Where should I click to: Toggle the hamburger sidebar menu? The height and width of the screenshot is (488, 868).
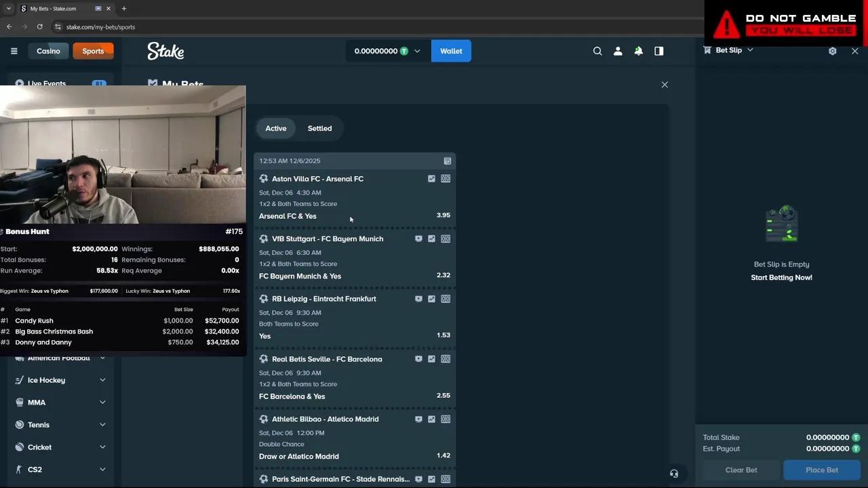(14, 51)
